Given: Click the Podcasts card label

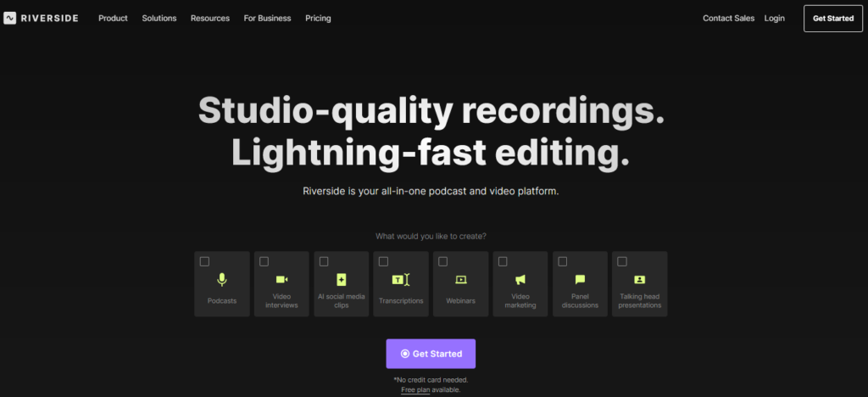Looking at the screenshot, I should [x=222, y=300].
